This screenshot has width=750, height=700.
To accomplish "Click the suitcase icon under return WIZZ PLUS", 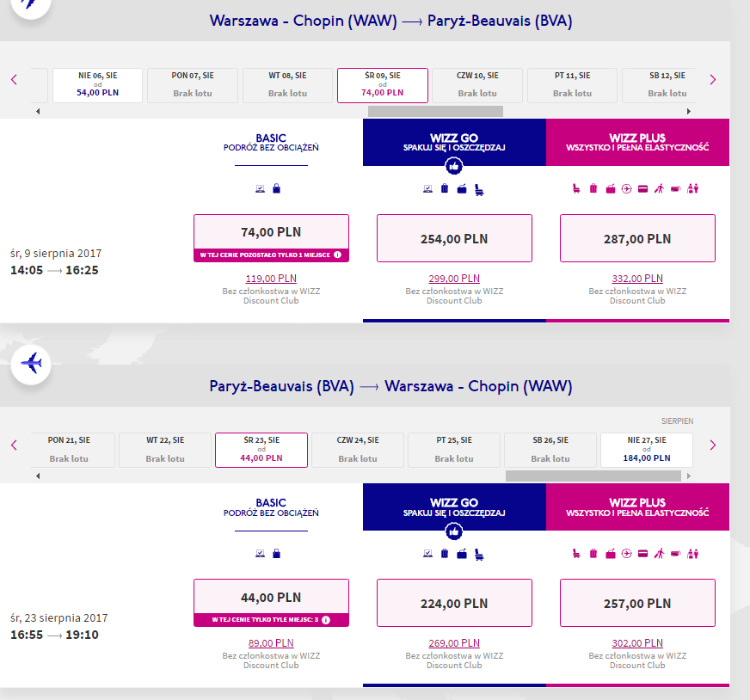I will [593, 554].
